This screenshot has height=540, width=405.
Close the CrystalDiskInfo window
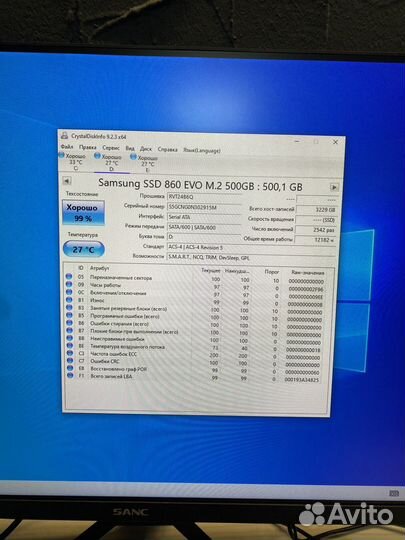pyautogui.click(x=335, y=142)
